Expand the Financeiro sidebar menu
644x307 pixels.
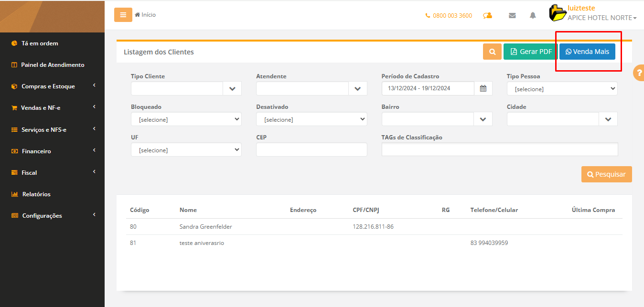coord(36,151)
